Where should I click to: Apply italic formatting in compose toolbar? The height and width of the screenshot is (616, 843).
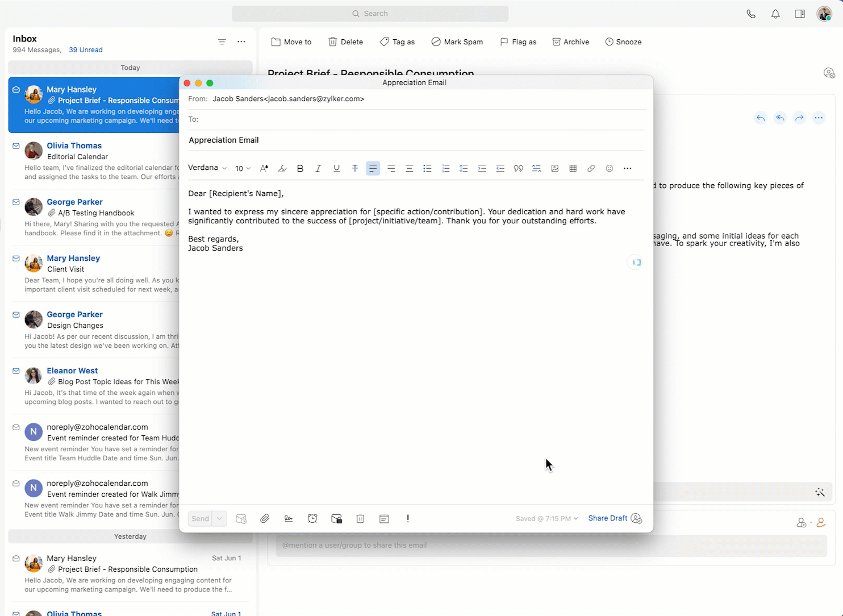pyautogui.click(x=319, y=168)
